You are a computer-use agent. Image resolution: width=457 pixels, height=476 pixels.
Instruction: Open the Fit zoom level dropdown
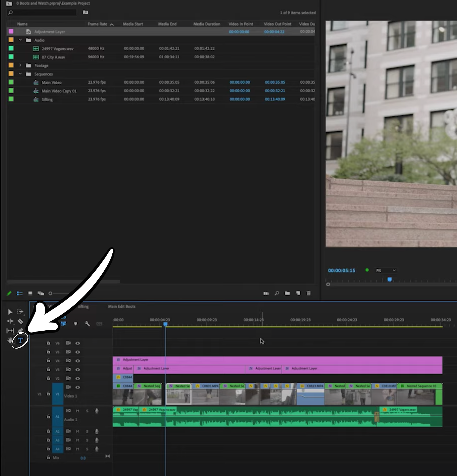(x=386, y=270)
